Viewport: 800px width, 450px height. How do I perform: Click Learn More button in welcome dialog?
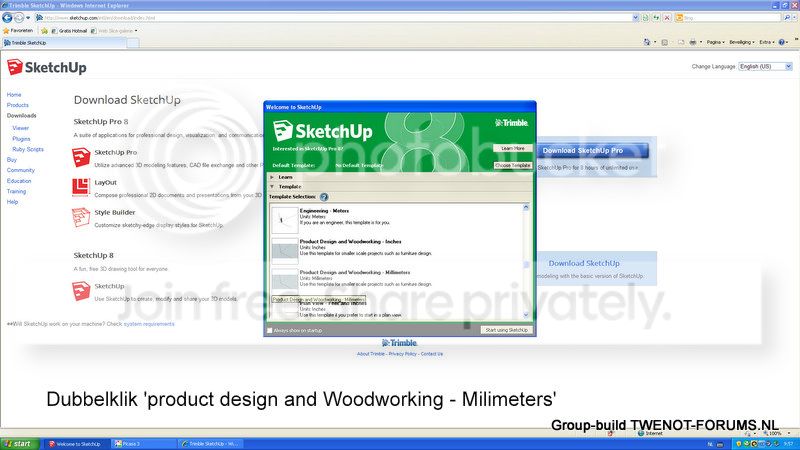tap(513, 148)
